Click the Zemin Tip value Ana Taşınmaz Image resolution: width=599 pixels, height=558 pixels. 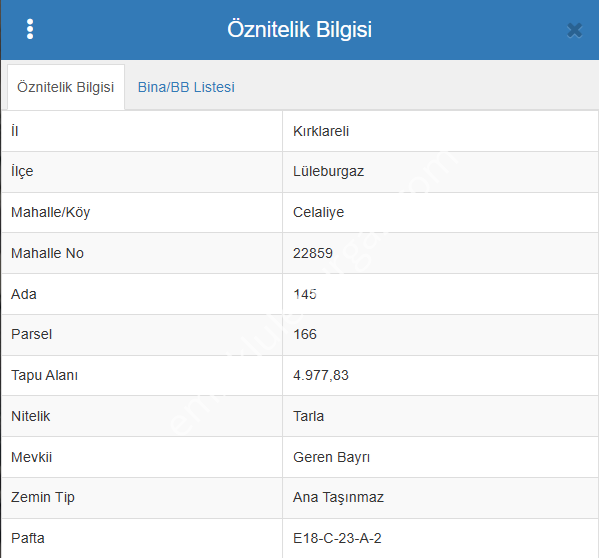click(338, 498)
